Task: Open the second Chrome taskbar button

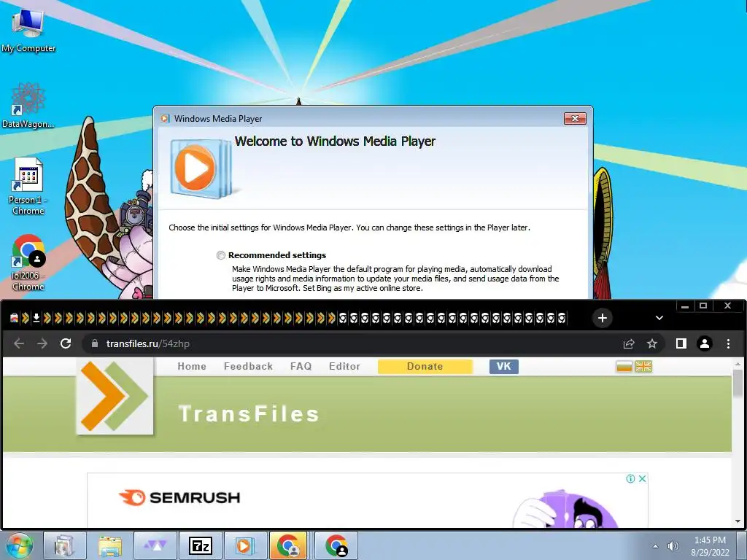Action: (336, 545)
